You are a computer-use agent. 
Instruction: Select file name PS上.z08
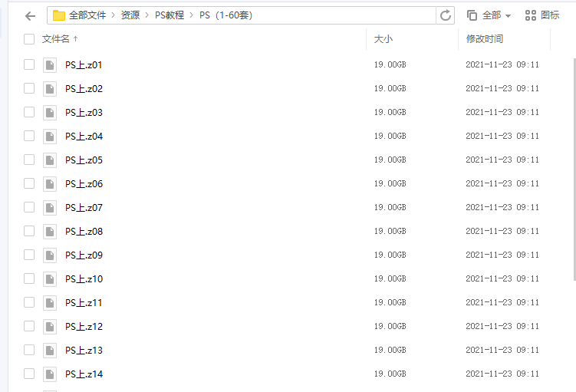(x=84, y=232)
